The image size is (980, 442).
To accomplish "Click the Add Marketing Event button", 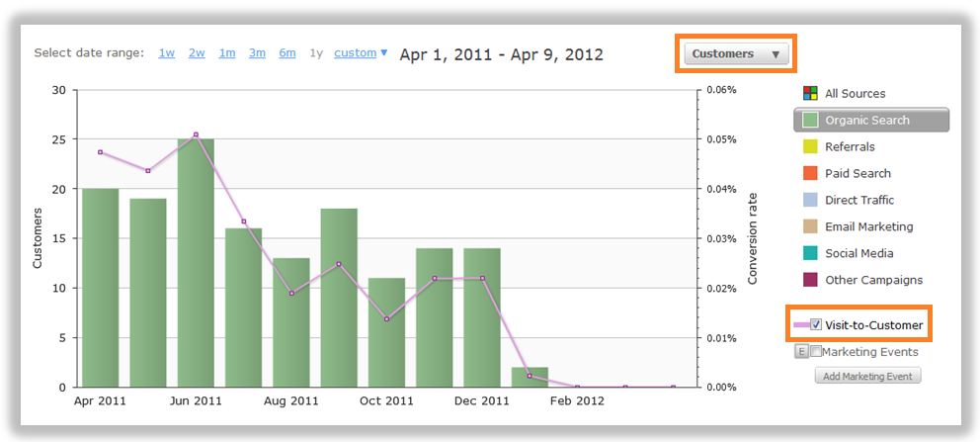I will point(867,377).
